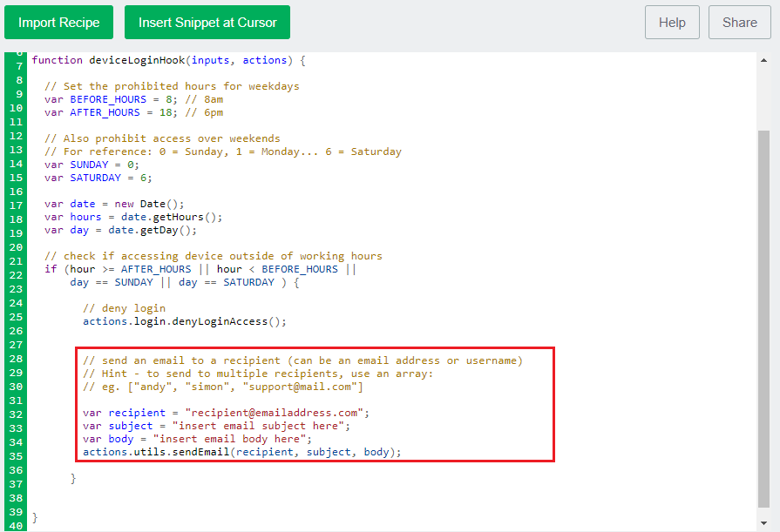This screenshot has width=780, height=532.
Task: Click the "insert email subject here" string
Action: point(259,426)
